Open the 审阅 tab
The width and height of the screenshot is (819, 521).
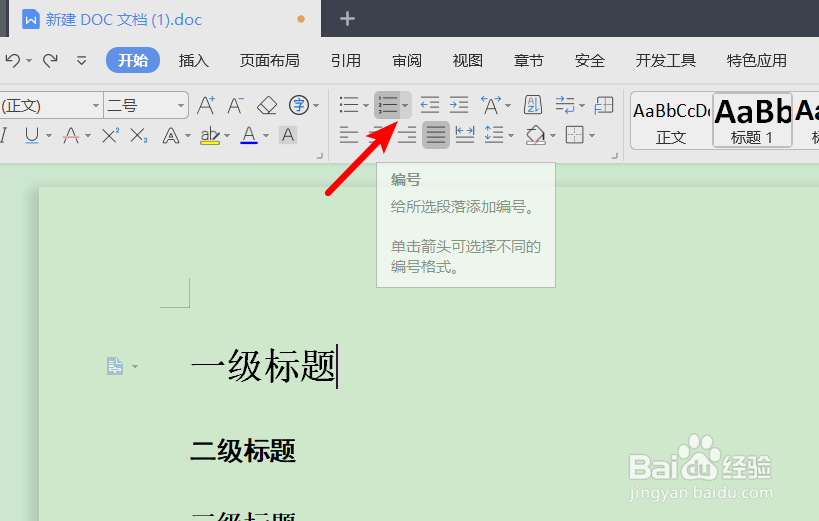pyautogui.click(x=407, y=61)
